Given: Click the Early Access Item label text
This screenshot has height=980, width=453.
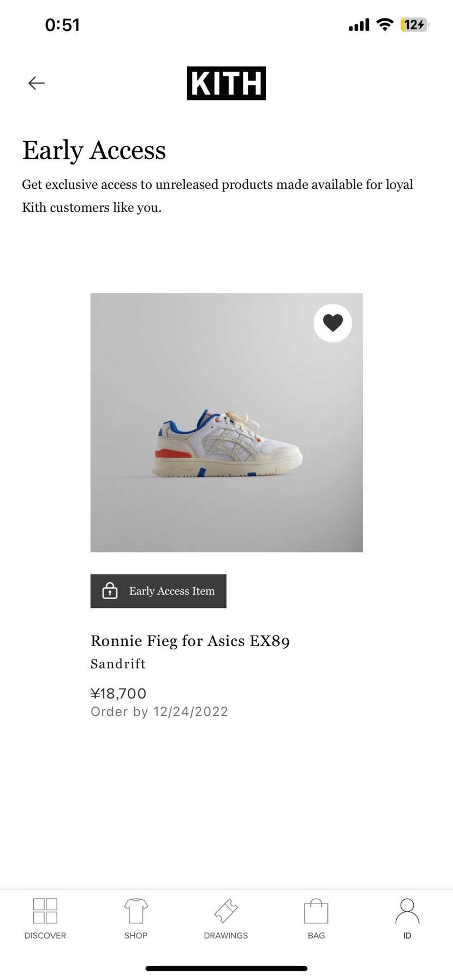Looking at the screenshot, I should 171,591.
